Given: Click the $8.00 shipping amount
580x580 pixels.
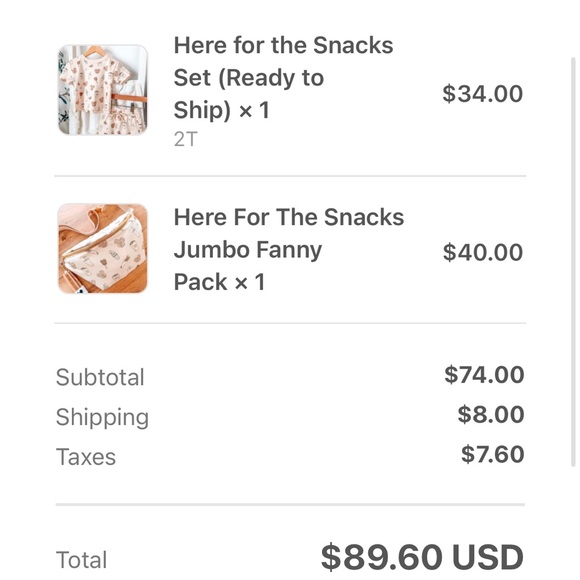Looking at the screenshot, I should point(491,414).
